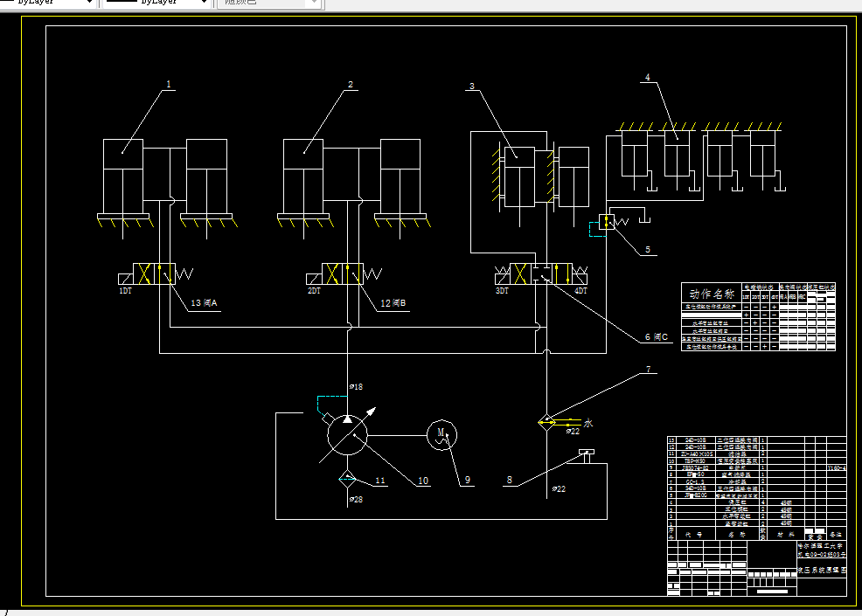Select the ø28 pipe diameter text
Image resolution: width=862 pixels, height=616 pixels.
[x=356, y=500]
